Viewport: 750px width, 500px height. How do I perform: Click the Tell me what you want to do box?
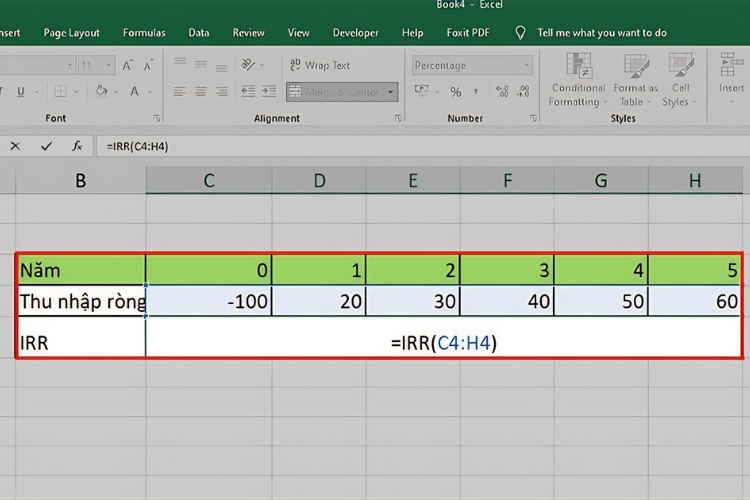coord(601,32)
